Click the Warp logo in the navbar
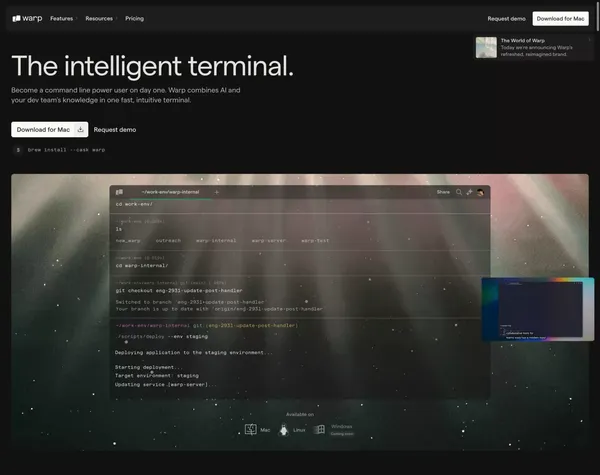600x475 pixels. pyautogui.click(x=27, y=18)
